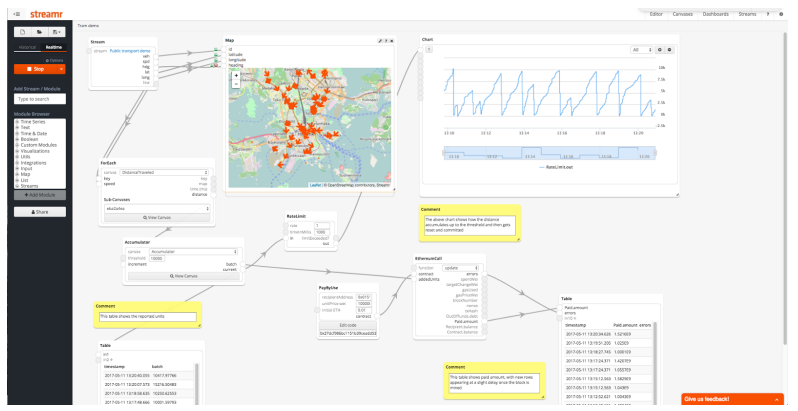Switch to Realtime mode
Image resolution: width=798 pixels, height=411 pixels.
tap(55, 47)
